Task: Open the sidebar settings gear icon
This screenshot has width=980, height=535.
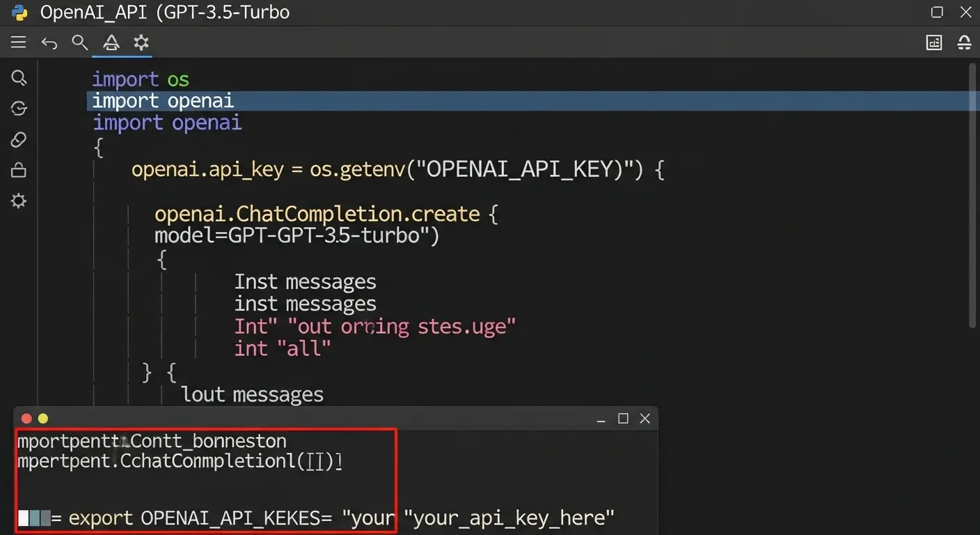Action: (19, 201)
